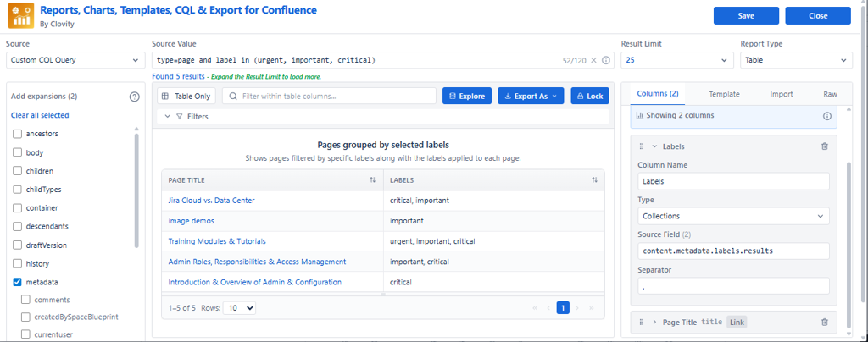Viewport: 868px width, 342px height.
Task: Click the expansions list scrollbar
Action: pyautogui.click(x=136, y=190)
